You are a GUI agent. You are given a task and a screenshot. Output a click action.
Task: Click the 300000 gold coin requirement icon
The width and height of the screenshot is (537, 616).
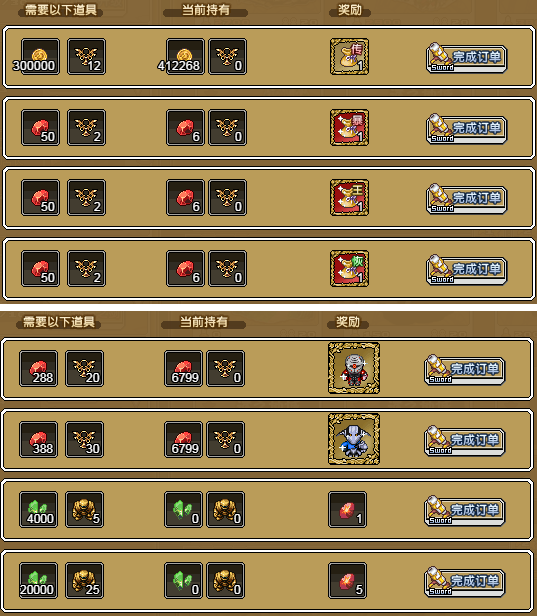pyautogui.click(x=40, y=57)
